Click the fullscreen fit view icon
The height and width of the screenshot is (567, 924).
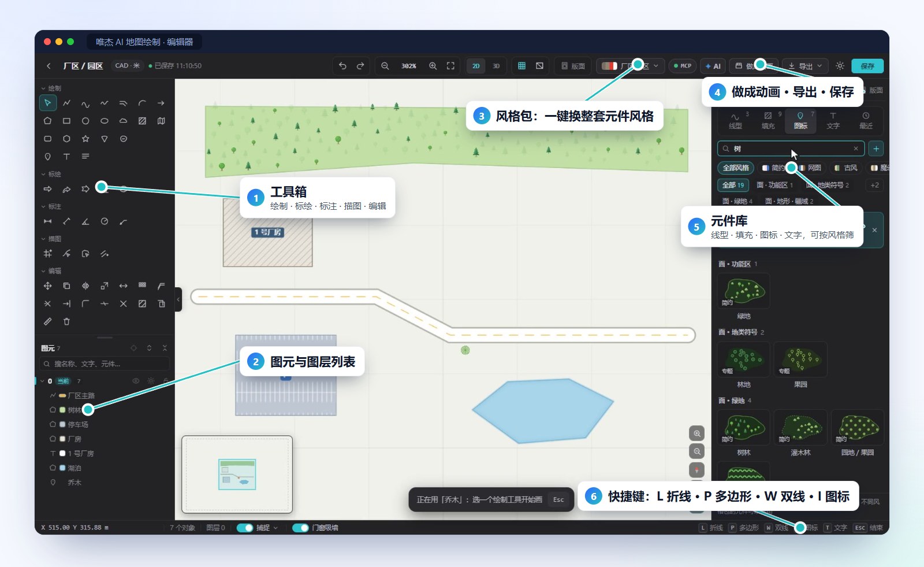[450, 66]
